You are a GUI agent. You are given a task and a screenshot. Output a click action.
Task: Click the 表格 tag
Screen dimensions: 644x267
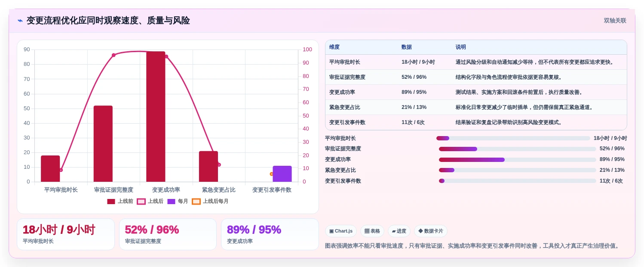pyautogui.click(x=372, y=231)
